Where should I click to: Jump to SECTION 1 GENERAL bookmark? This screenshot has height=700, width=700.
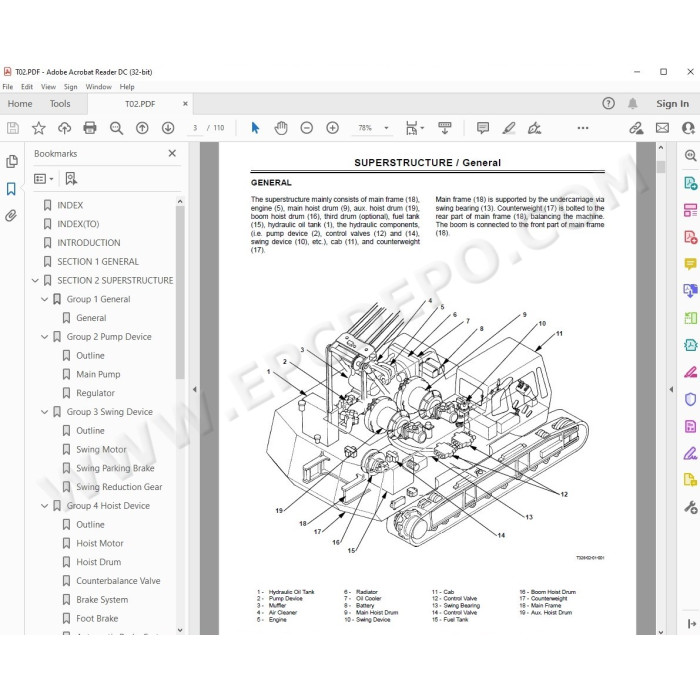[98, 262]
